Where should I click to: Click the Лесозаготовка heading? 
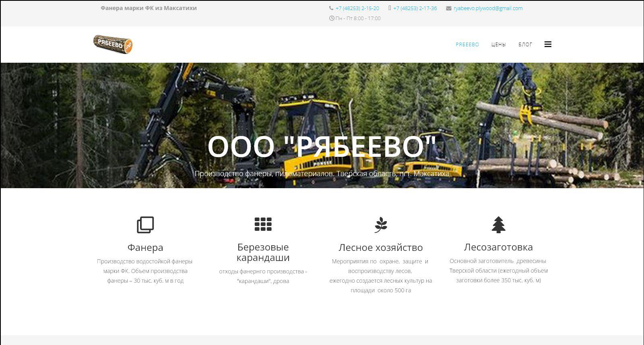[498, 247]
